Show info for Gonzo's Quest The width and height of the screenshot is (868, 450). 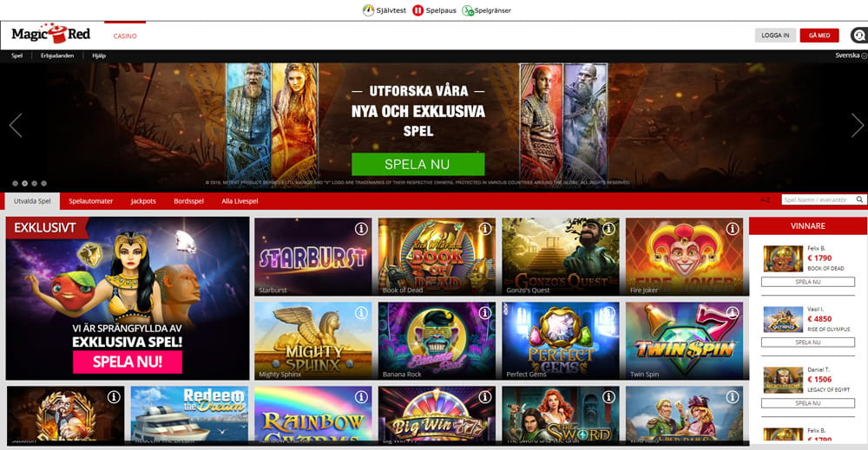(608, 228)
